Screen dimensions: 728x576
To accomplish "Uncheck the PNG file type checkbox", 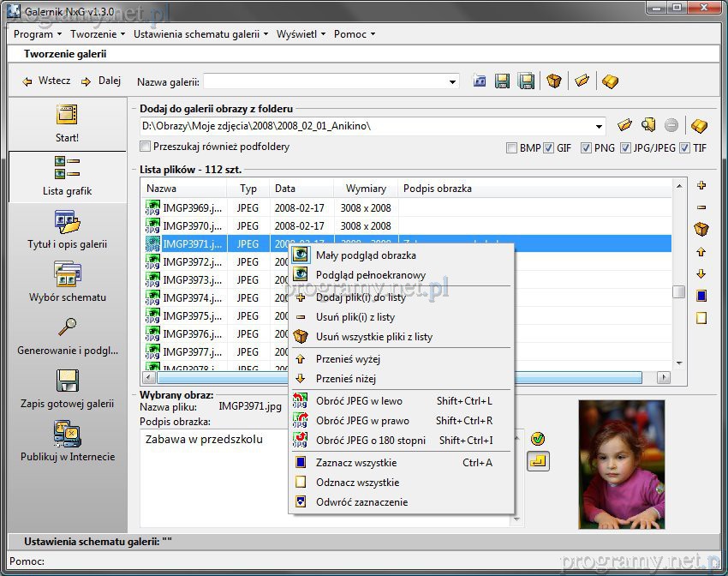I will (x=586, y=147).
